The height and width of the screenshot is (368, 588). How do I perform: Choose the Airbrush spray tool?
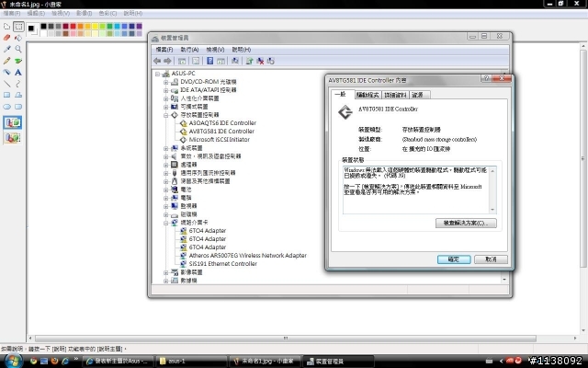(x=6, y=72)
